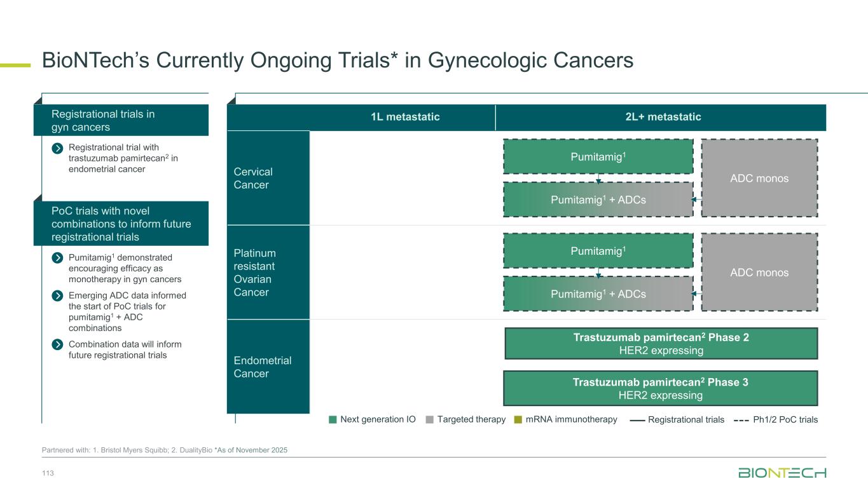868x488 pixels.
Task: Open the Trastuzumab pamirtecan Phase 2 box
Action: click(660, 344)
